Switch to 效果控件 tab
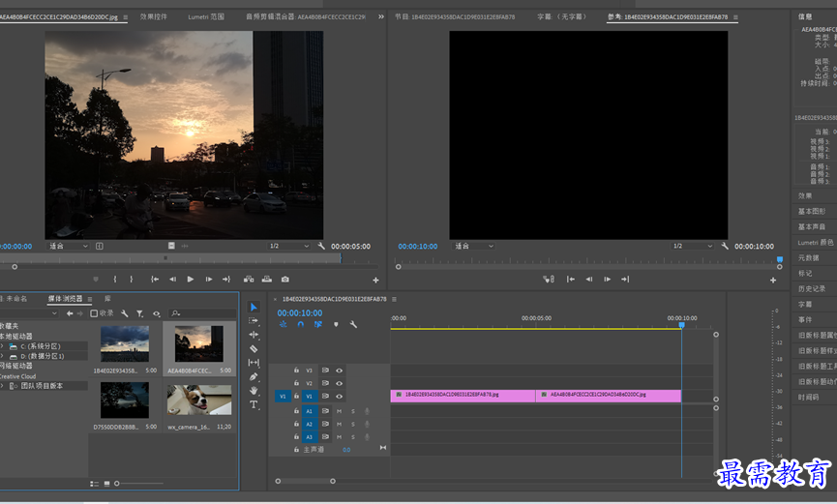Viewport: 837px width, 504px height. point(154,16)
